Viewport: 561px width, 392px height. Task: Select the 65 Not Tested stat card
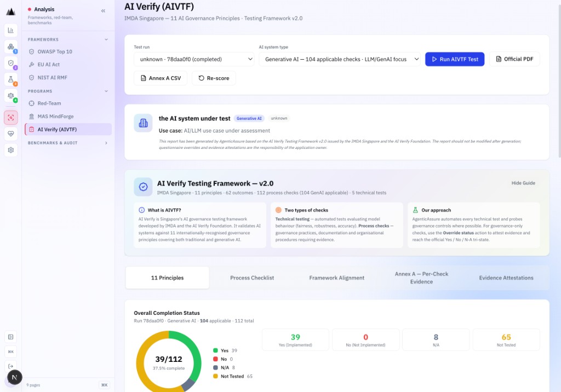506,340
